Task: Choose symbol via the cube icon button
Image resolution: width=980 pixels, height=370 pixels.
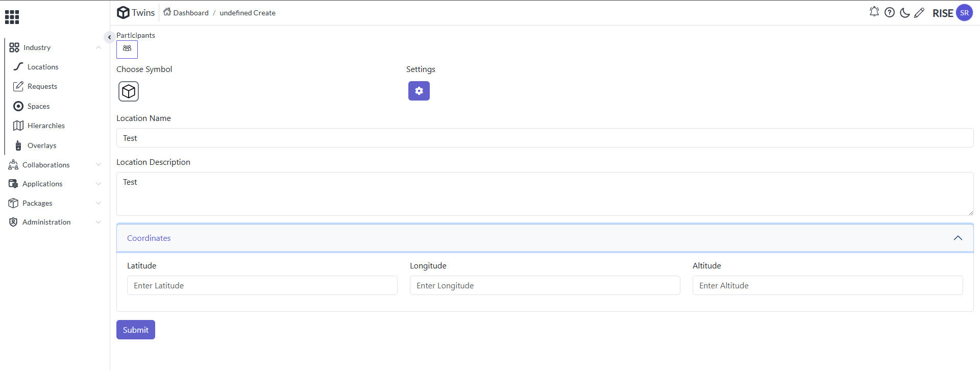Action: [129, 91]
